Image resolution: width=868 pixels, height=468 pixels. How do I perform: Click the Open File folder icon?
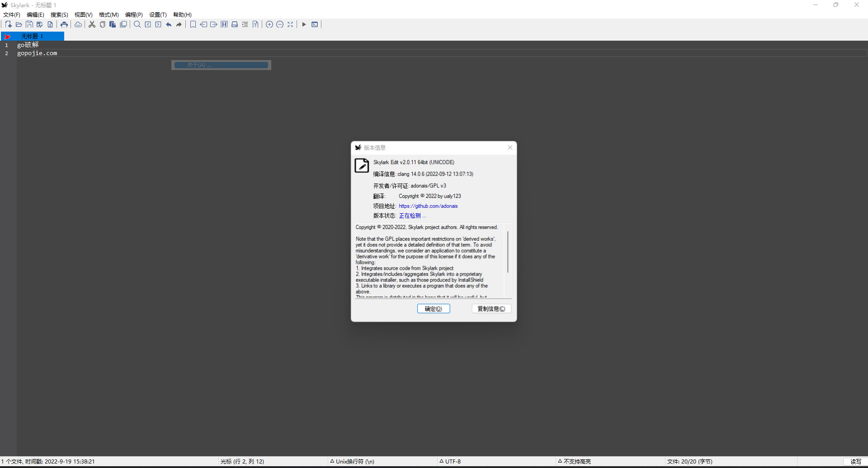pyautogui.click(x=19, y=24)
